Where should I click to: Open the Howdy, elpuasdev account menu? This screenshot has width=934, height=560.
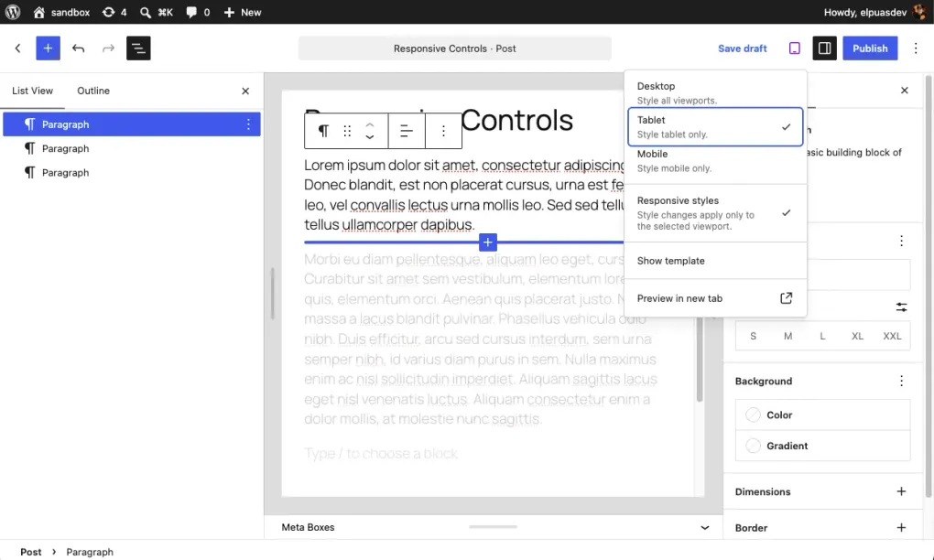(874, 12)
